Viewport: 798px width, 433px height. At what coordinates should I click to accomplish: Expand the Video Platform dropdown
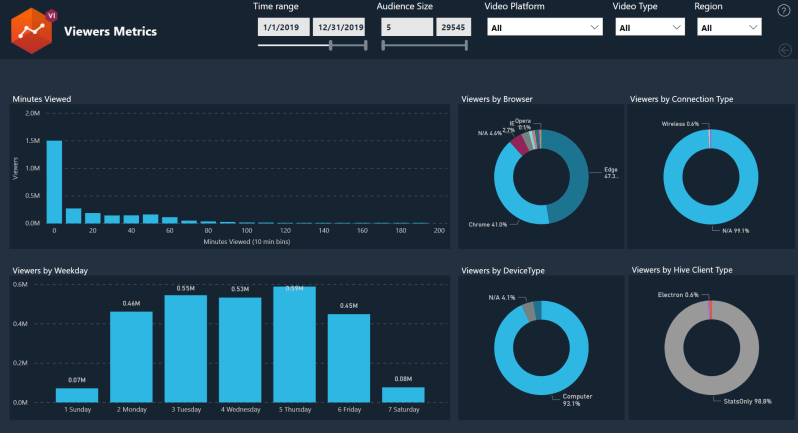(544, 28)
